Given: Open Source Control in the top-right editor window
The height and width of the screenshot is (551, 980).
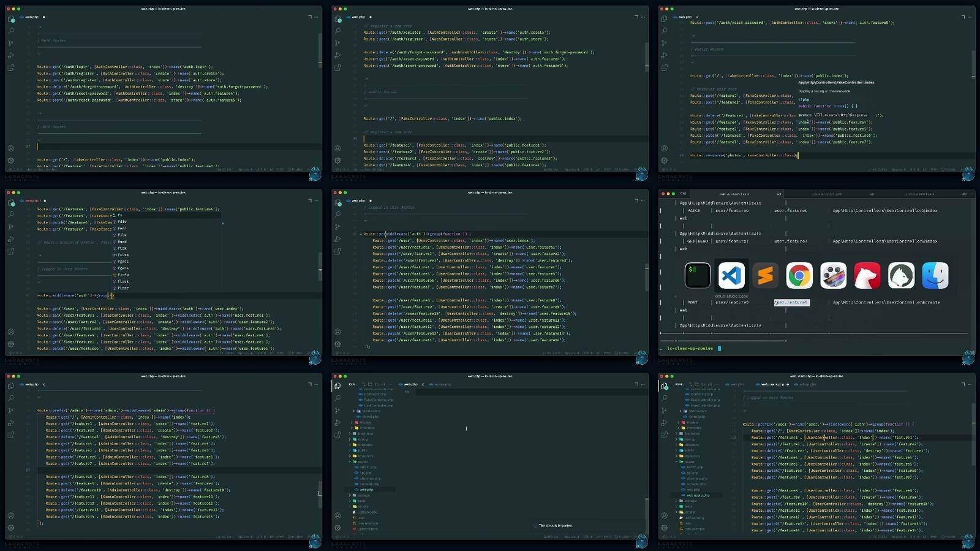Looking at the screenshot, I should coord(664,43).
